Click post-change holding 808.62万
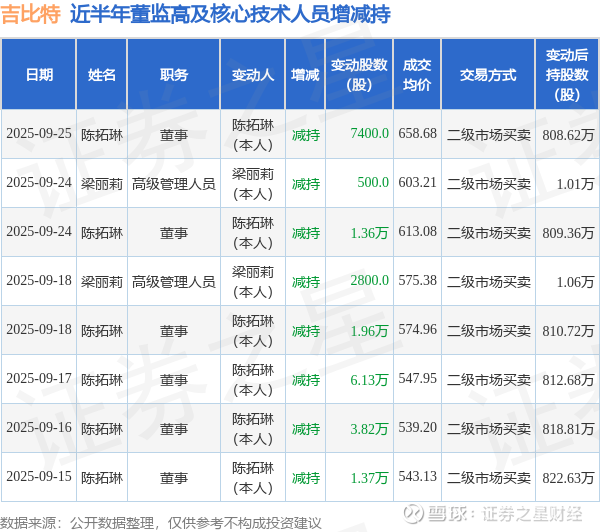The width and height of the screenshot is (600, 532). point(568,134)
